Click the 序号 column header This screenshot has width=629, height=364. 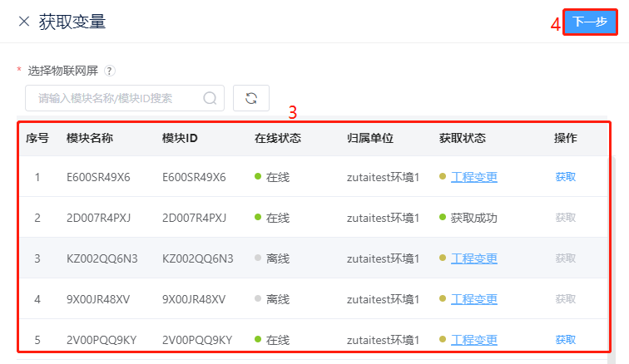(37, 138)
